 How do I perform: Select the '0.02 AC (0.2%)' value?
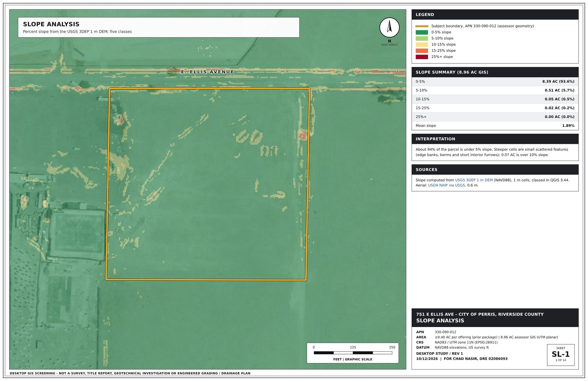click(559, 108)
